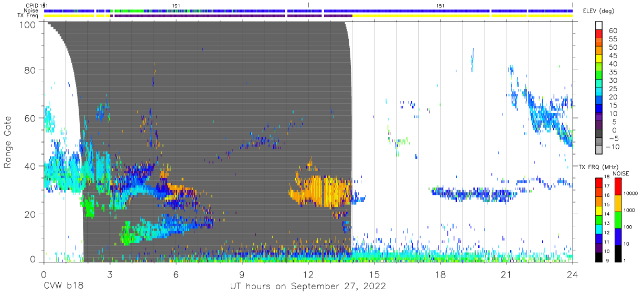The height and width of the screenshot is (297, 644).
Task: Click the red 55–60 degree elevation color block
Action: [599, 34]
